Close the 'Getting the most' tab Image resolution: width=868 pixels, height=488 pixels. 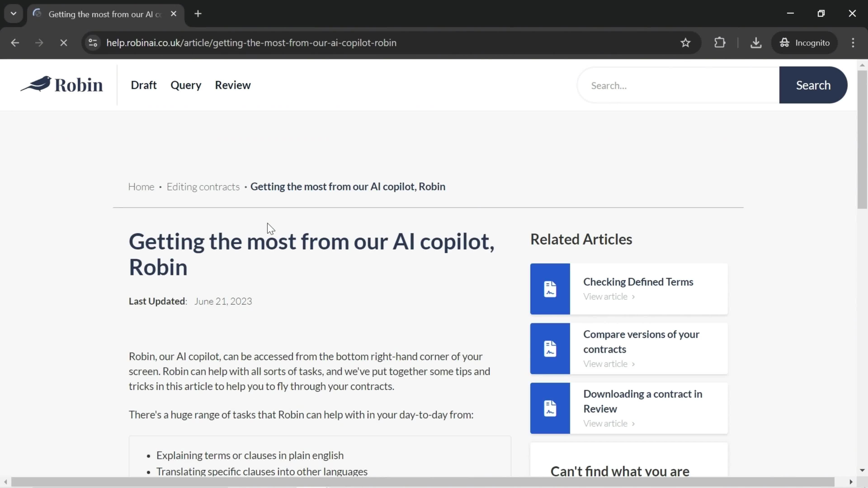174,14
